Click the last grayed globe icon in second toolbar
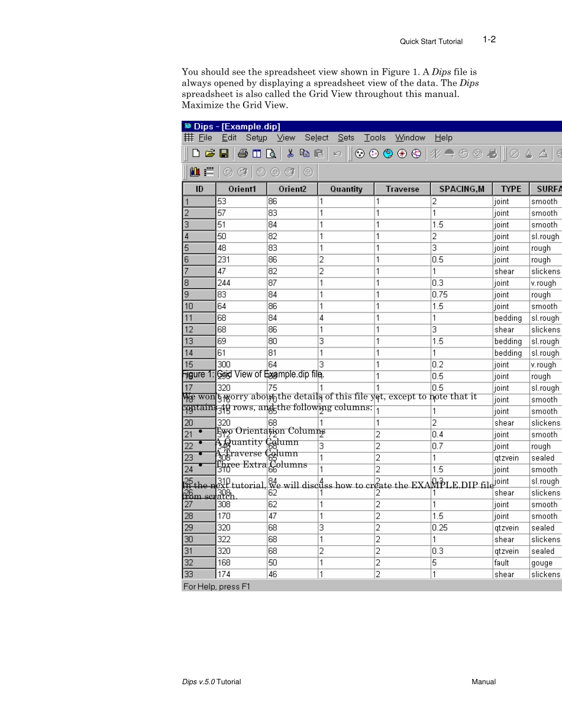The height and width of the screenshot is (728, 562). click(x=308, y=172)
